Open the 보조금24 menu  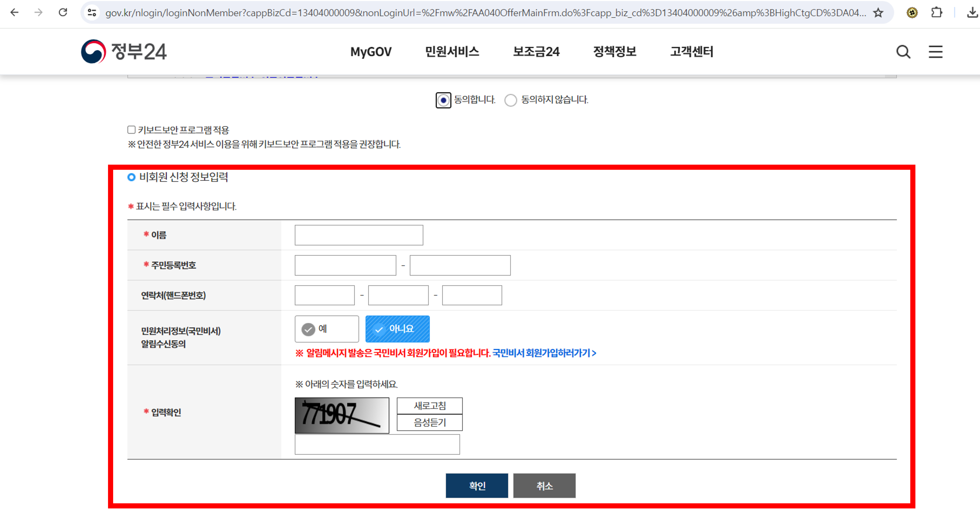[537, 52]
